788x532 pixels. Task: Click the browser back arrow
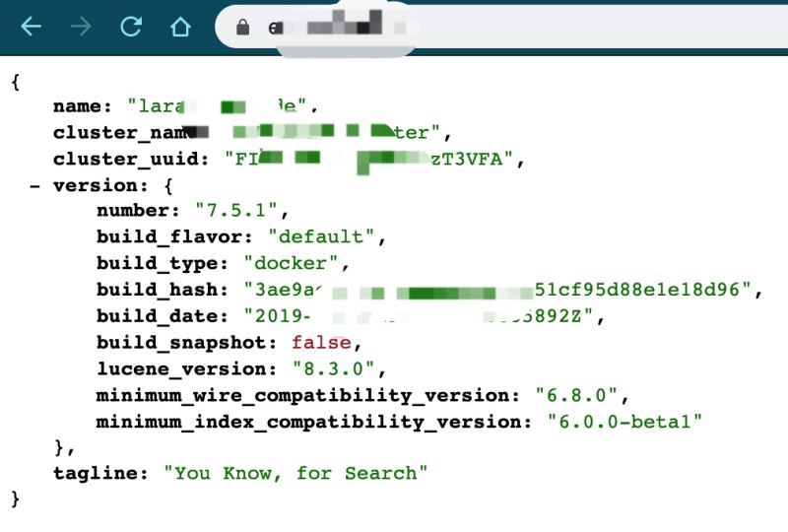31,28
